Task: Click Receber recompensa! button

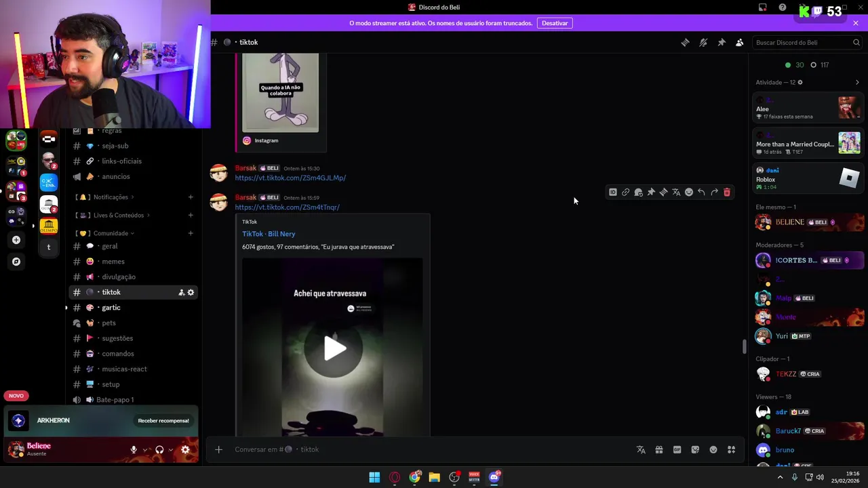Action: point(163,420)
